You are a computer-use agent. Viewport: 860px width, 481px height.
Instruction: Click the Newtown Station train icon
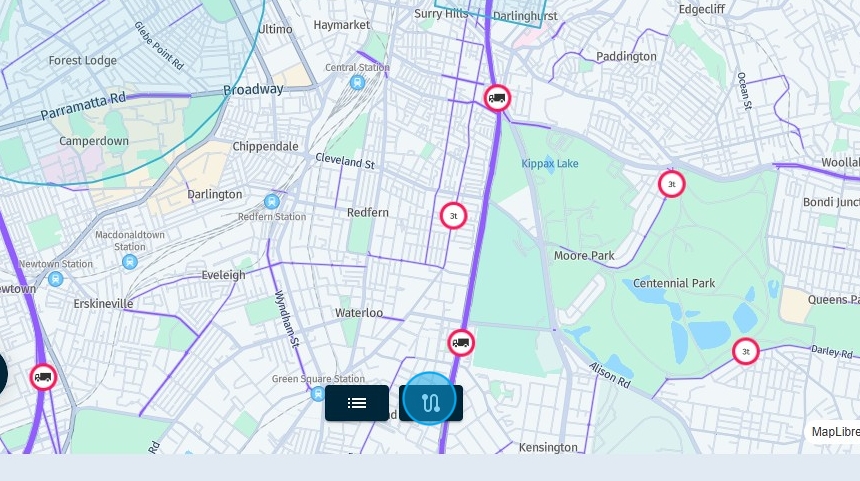point(55,279)
